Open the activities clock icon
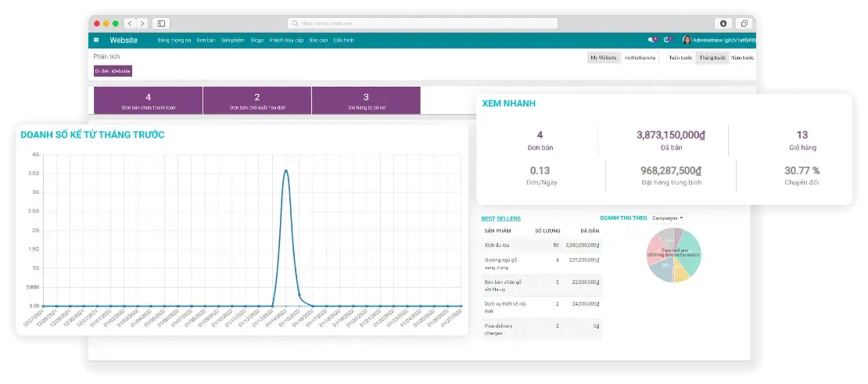The width and height of the screenshot is (868, 384). click(x=667, y=40)
